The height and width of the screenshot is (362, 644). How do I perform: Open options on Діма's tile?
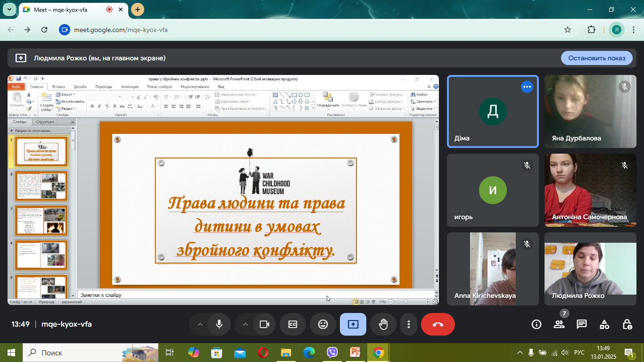[x=527, y=87]
